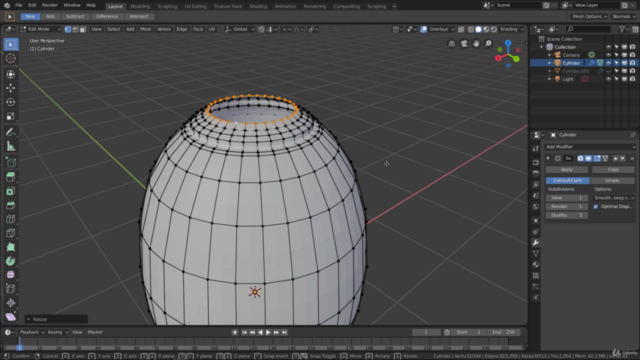The width and height of the screenshot is (640, 360).
Task: Open the File menu
Action: click(18, 5)
